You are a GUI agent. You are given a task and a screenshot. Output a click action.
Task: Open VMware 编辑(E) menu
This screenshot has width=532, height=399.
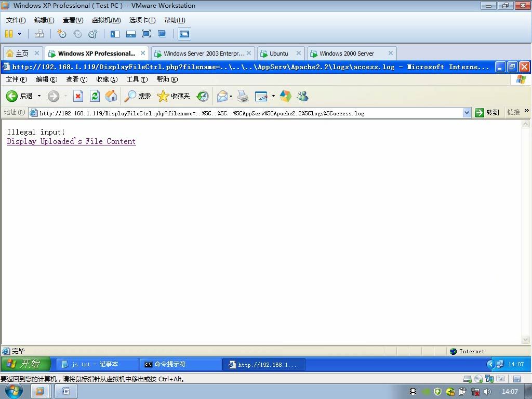pos(44,20)
